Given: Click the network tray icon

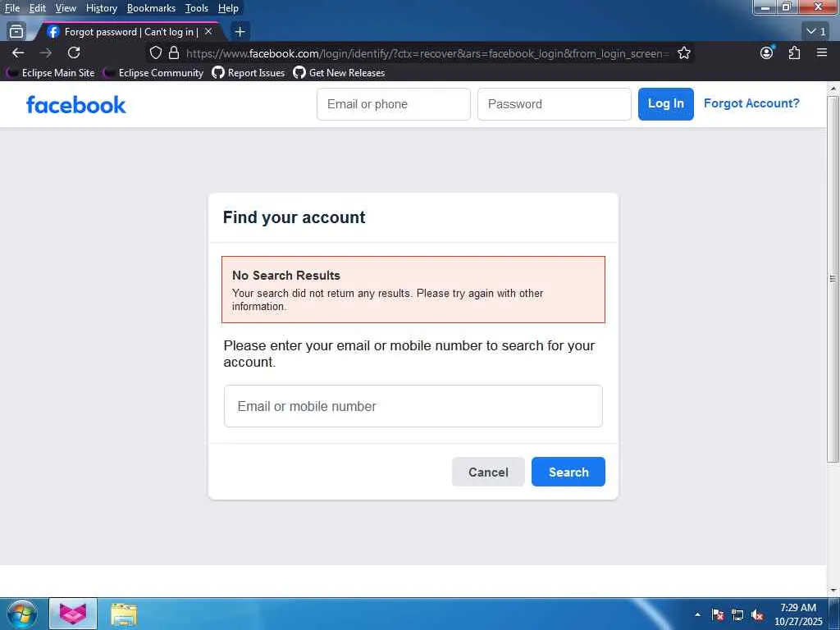Looking at the screenshot, I should (737, 614).
